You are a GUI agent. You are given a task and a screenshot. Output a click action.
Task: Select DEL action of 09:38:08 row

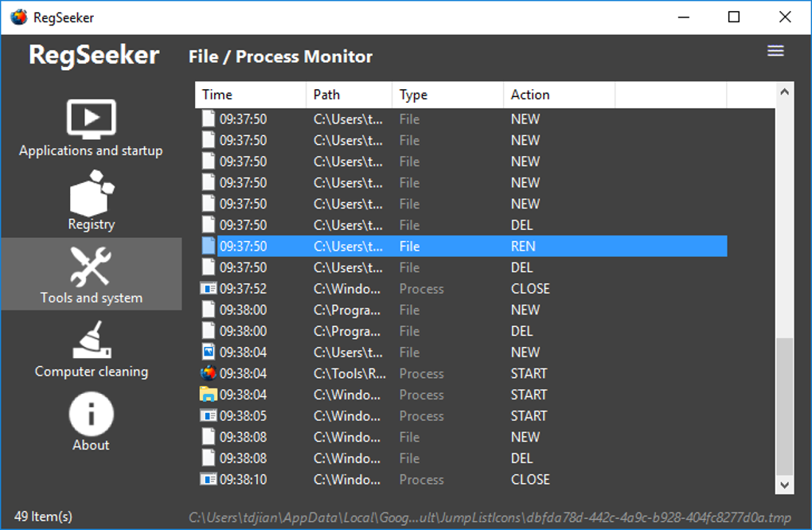(521, 458)
